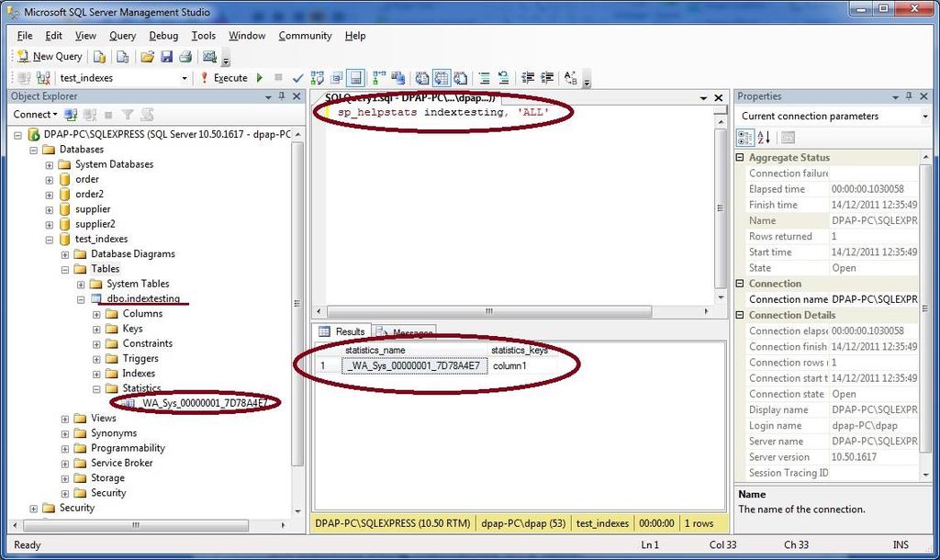Select the Server version property row
940x560 pixels.
coord(832,457)
